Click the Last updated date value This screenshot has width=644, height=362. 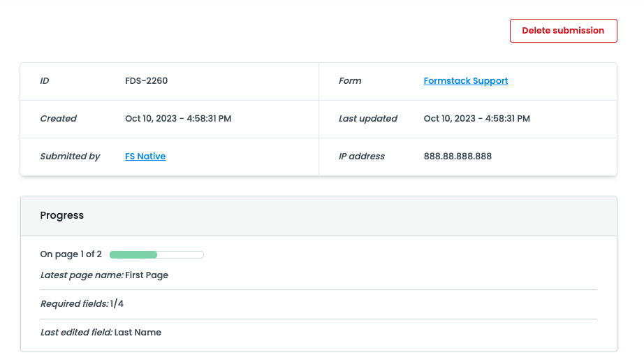pyautogui.click(x=476, y=119)
